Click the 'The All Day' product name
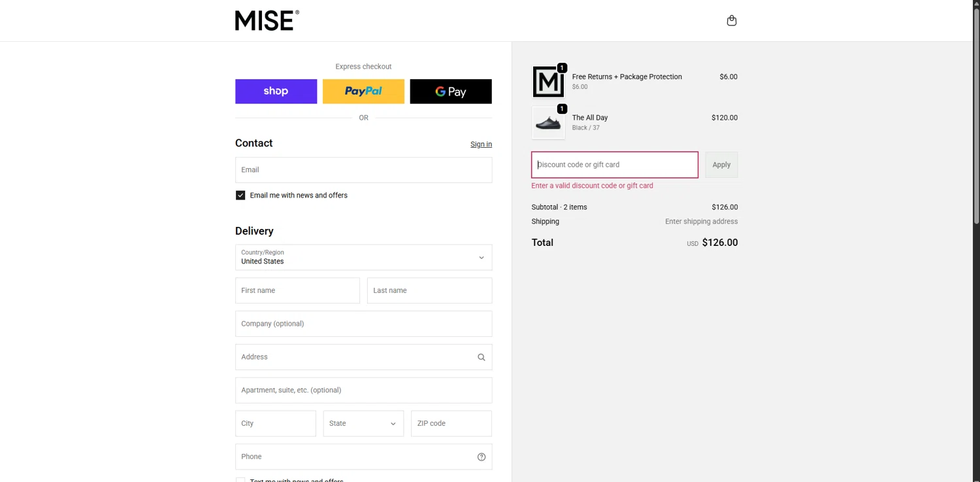Screen dimensions: 980x482 click(x=590, y=118)
